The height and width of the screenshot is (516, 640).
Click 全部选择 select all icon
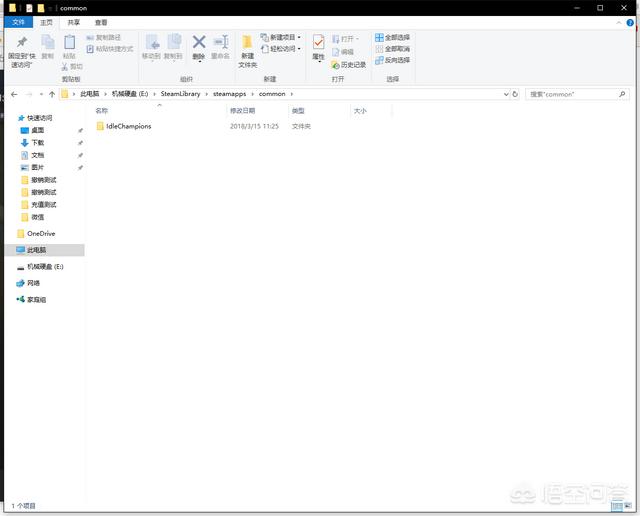click(392, 38)
